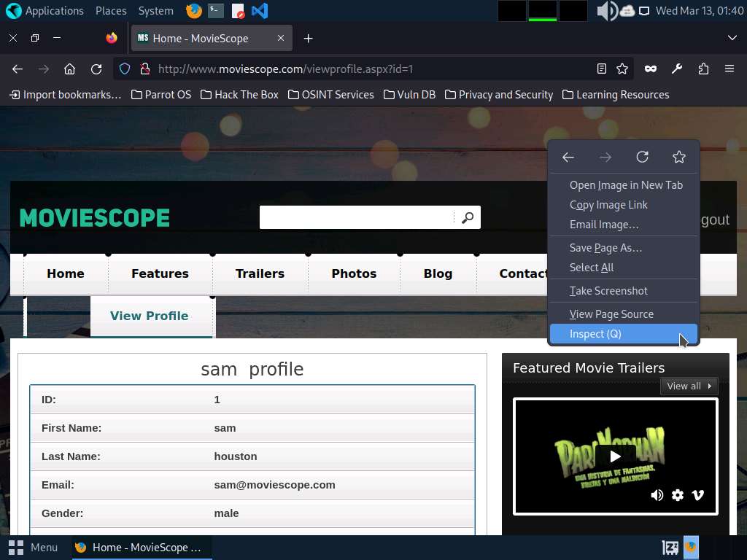Expand the list all tabs chevron
This screenshot has height=560, width=747.
[x=732, y=38]
